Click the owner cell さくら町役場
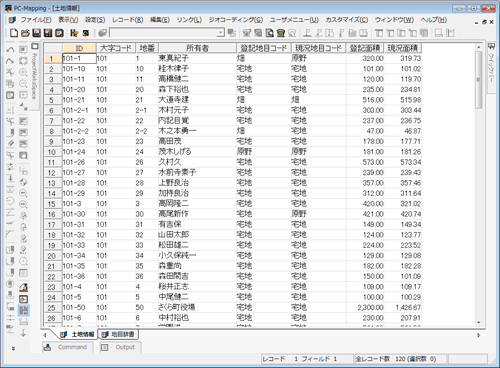Screen dimensions: 500x368 pos(197,307)
